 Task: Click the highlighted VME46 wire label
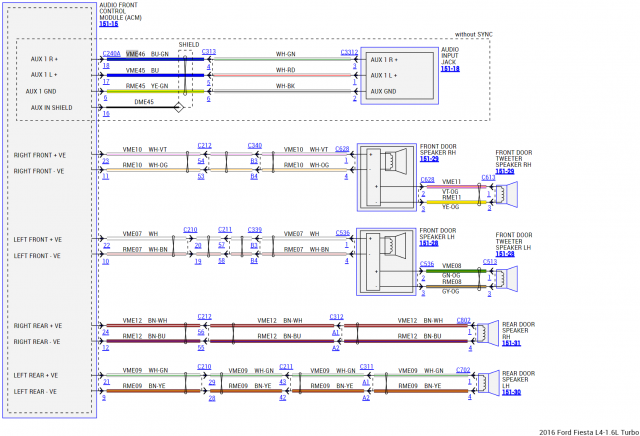pos(135,54)
